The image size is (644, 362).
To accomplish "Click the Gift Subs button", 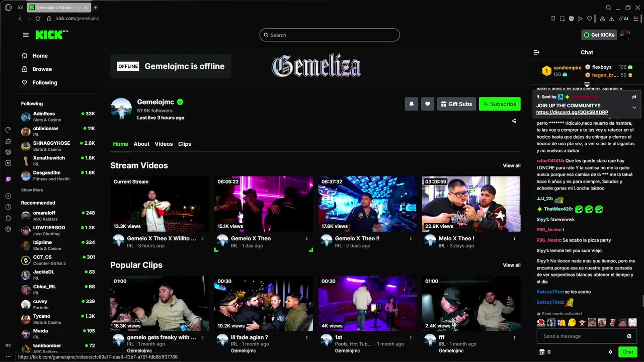I will 456,104.
